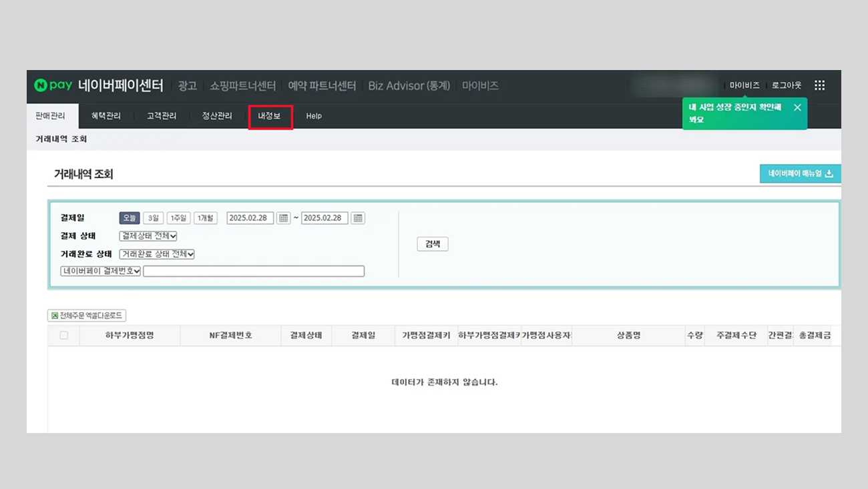The image size is (868, 489).
Task: Click 로그아웃 to sign out
Action: [x=787, y=85]
